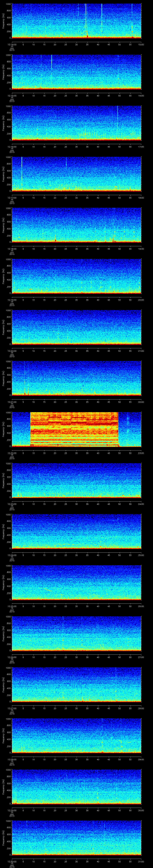
Task: Click the 23:00 end time label
Action: 141,453
